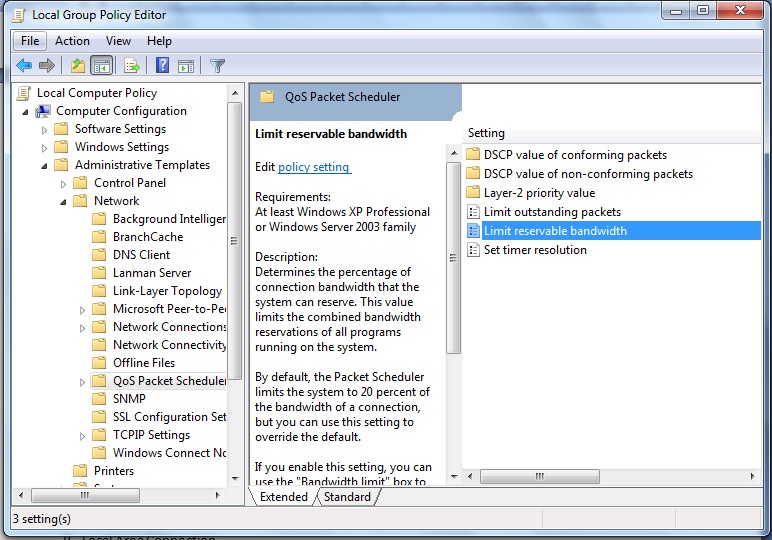Expand the Microsoft Peer-to-Peer node
772x540 pixels.
82,310
